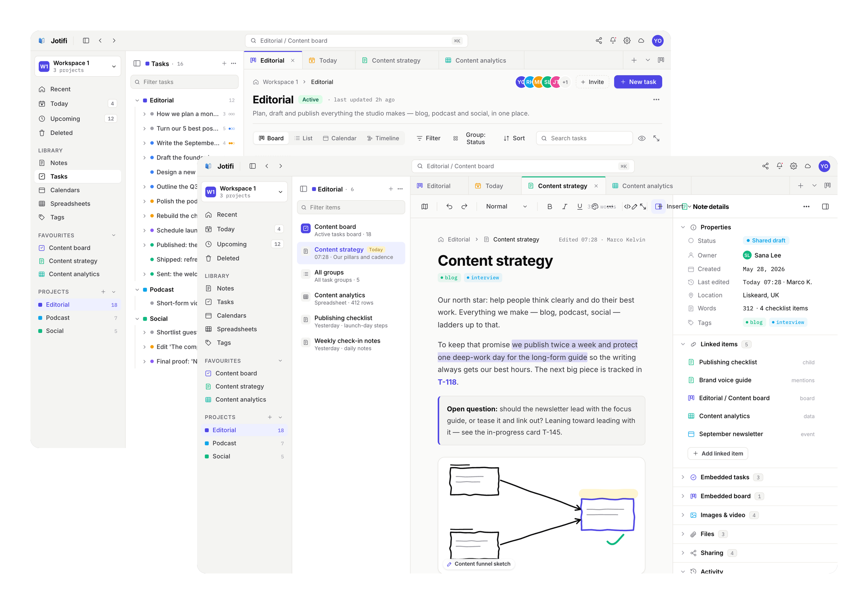
Task: Add a new tab in the back window
Action: tap(634, 60)
